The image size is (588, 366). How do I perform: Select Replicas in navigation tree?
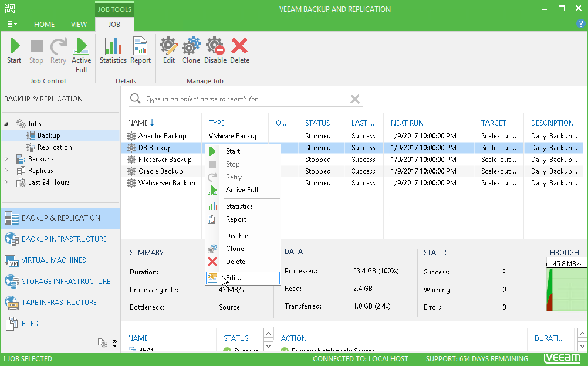coord(40,171)
